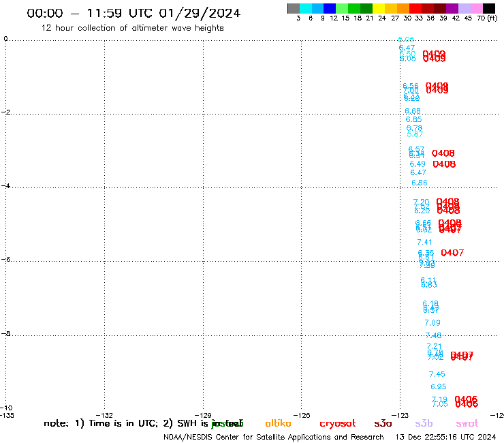Click the wave height value 7.48

[x=433, y=335]
